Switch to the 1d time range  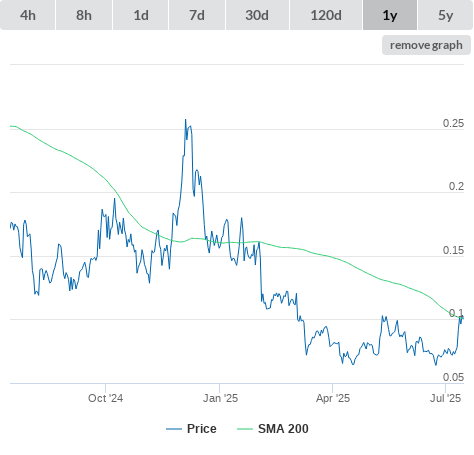point(141,15)
